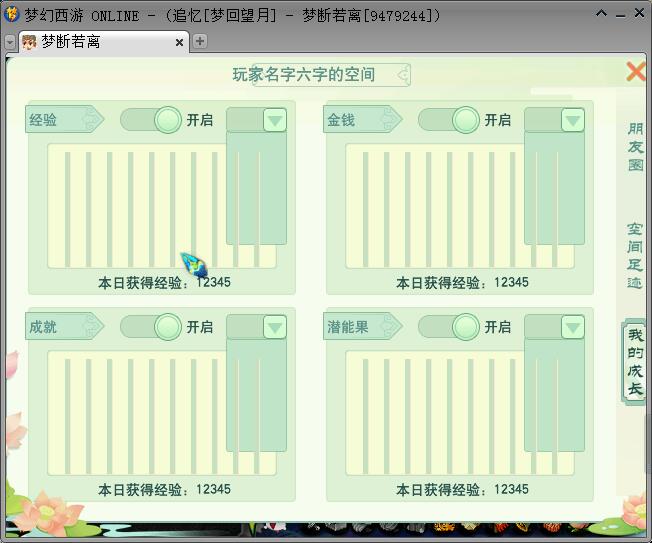The image size is (652, 543).
Task: Open the tab list arrow left of 梦断若离
Action: pyautogui.click(x=10, y=42)
